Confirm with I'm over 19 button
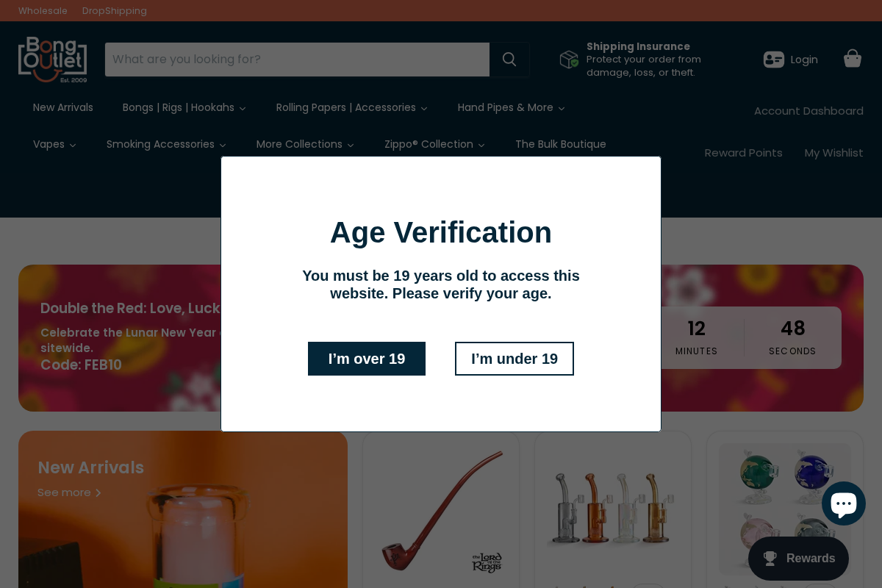 tap(367, 359)
